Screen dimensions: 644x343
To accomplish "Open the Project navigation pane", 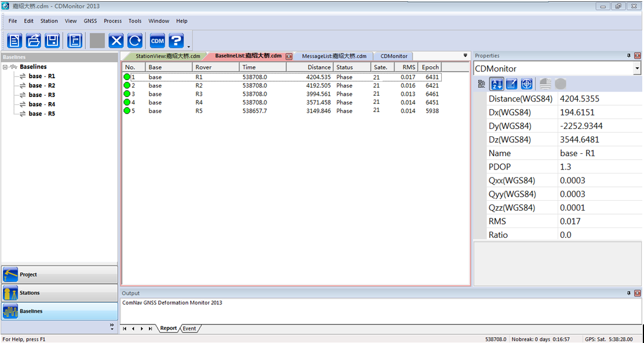I will 60,275.
